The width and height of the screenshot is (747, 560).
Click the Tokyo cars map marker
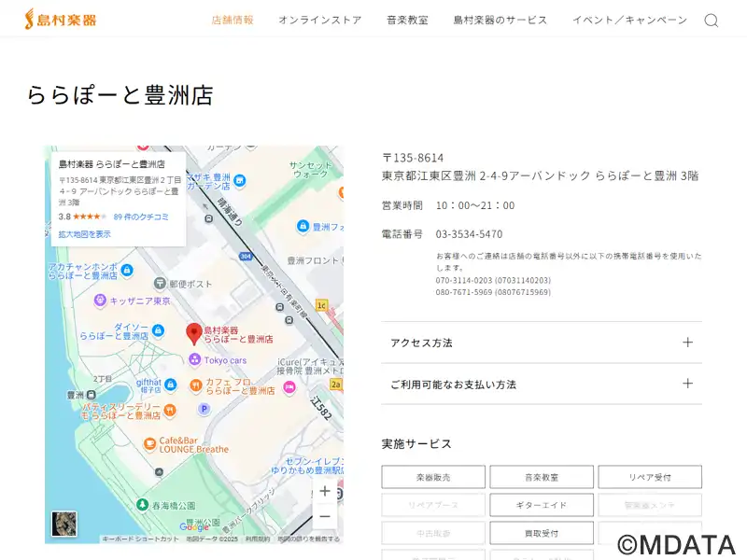[x=194, y=359]
